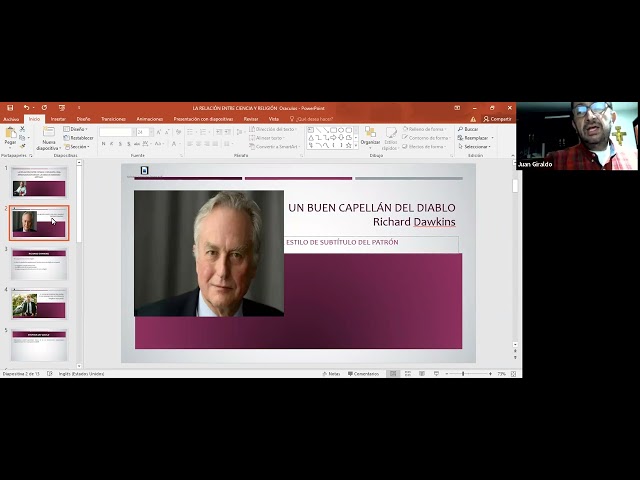This screenshot has height=480, width=640.
Task: Undo the last action
Action: click(x=27, y=108)
